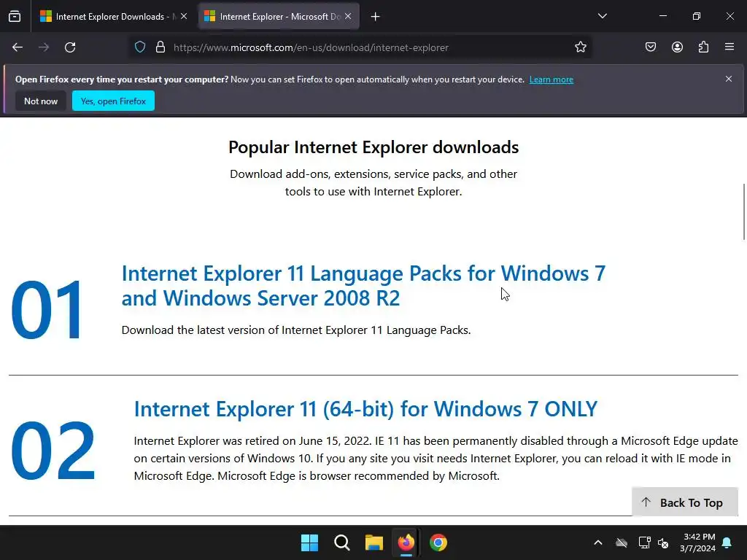Dismiss the Firefox restart notification bar
The height and width of the screenshot is (560, 747).
pos(729,79)
